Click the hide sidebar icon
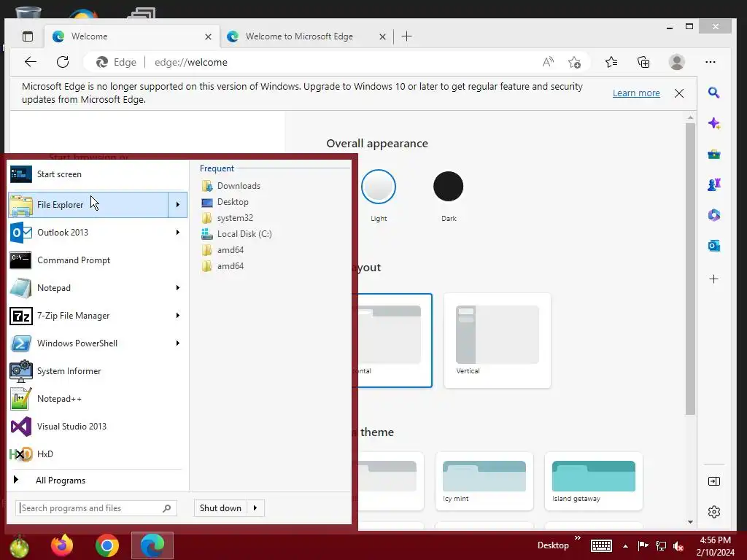Viewport: 747px width, 560px height. 713,481
